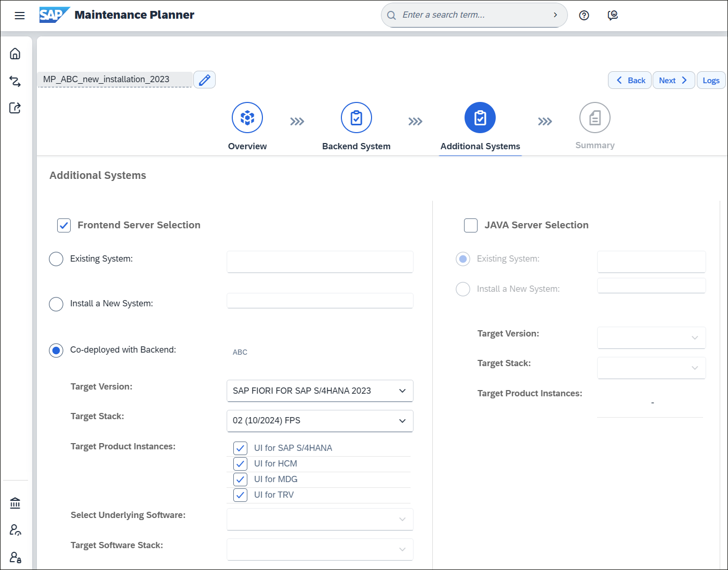This screenshot has width=728, height=570.
Task: Open frontend Target Stack dropdown
Action: tap(320, 421)
